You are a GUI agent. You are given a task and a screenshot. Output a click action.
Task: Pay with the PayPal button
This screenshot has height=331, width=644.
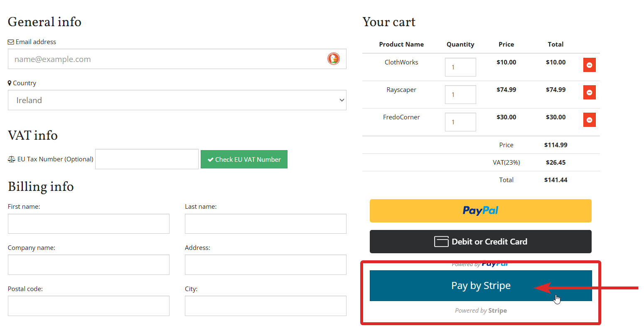click(x=480, y=211)
